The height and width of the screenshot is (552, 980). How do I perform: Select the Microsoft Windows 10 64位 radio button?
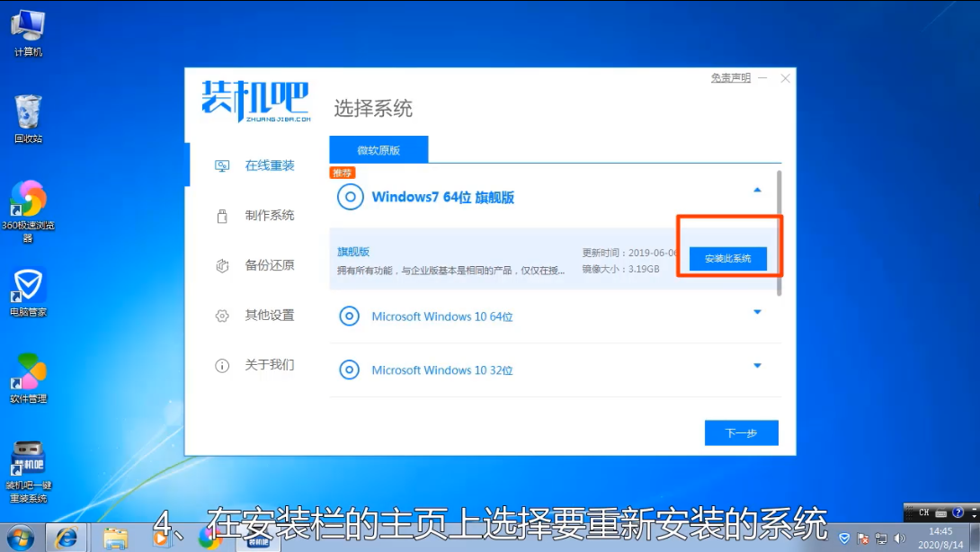(350, 316)
